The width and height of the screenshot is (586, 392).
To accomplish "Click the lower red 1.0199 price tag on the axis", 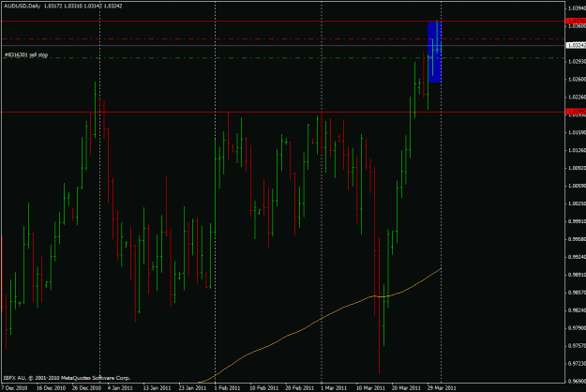I will pyautogui.click(x=576, y=112).
